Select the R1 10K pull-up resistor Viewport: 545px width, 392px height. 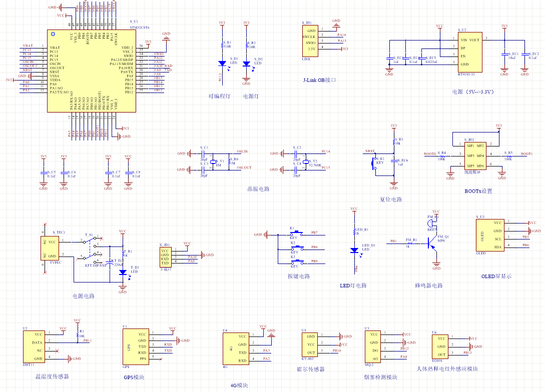tap(77, 334)
